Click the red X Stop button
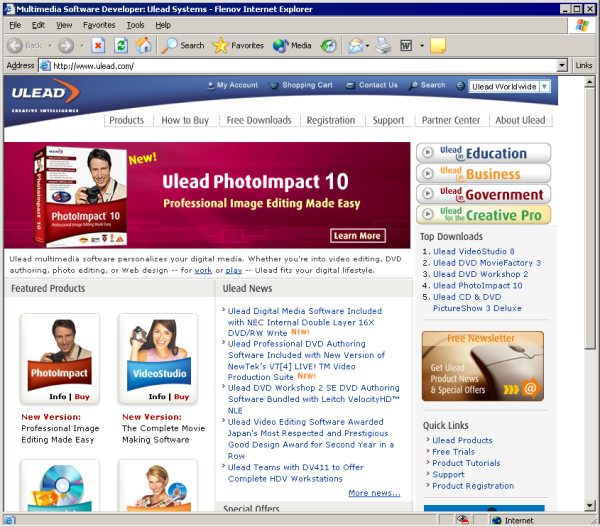600x527 pixels. [x=98, y=46]
